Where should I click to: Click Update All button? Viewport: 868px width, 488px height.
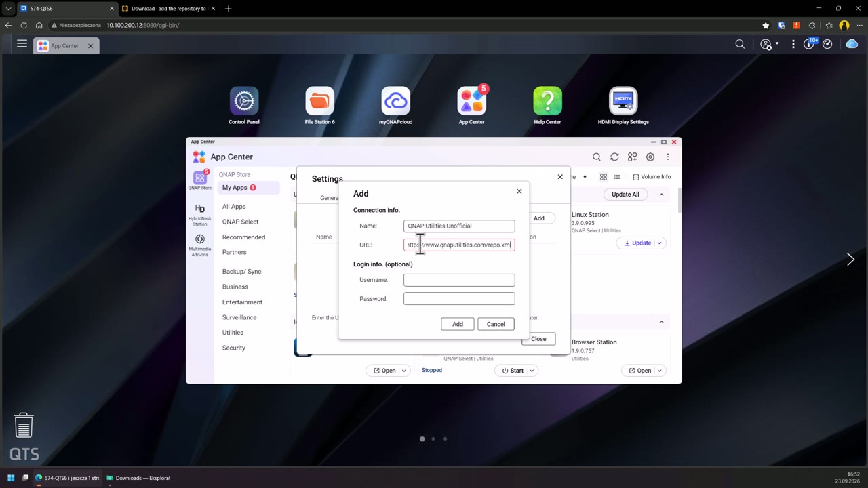625,195
